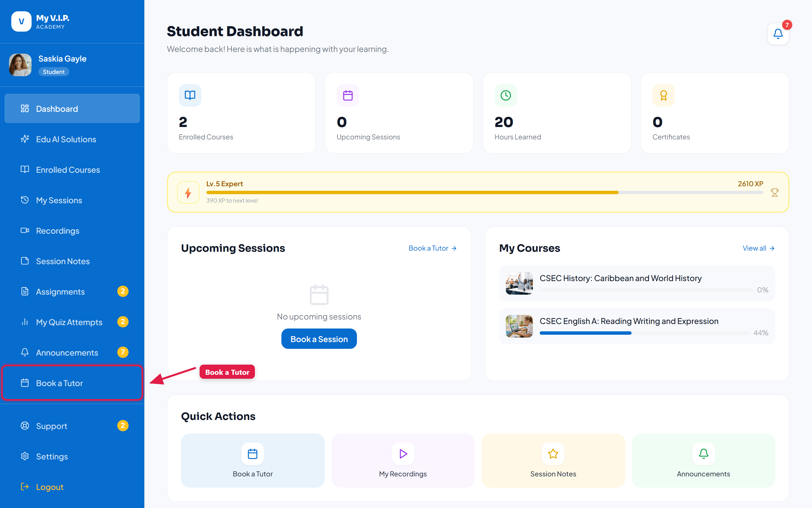Click the Announcements bell icon in sidebar
Image resolution: width=812 pixels, height=508 pixels.
click(x=25, y=352)
